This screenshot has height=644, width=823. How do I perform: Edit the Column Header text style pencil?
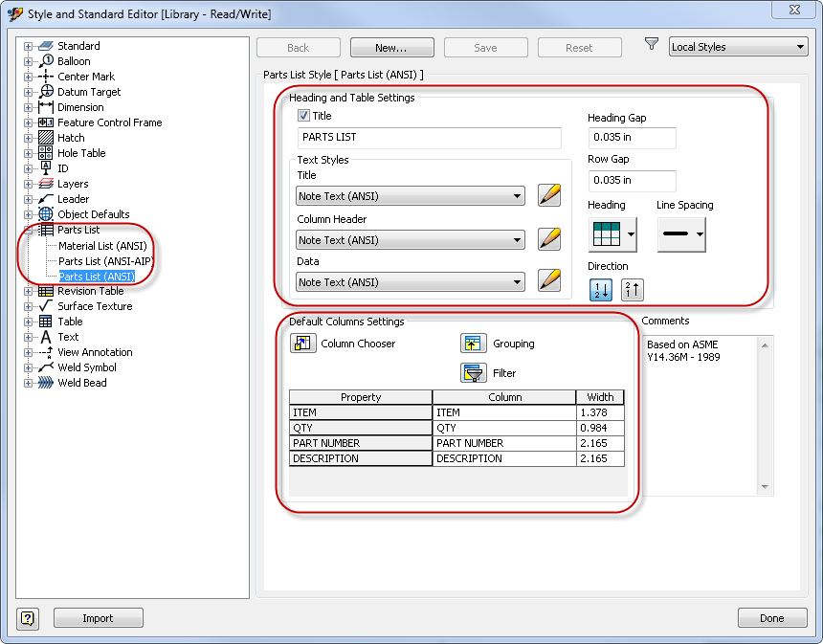[x=548, y=239]
